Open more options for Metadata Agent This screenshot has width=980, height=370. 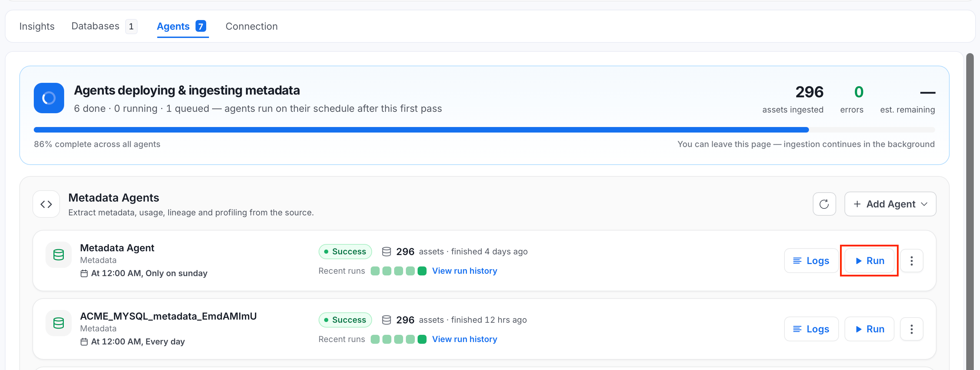tap(911, 261)
